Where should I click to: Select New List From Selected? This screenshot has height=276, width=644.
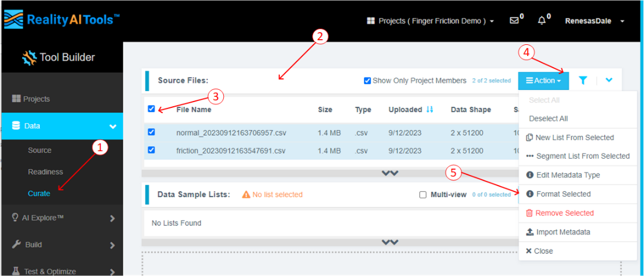[x=574, y=138]
